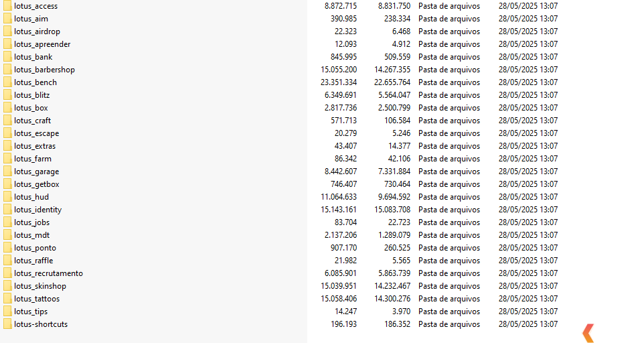The height and width of the screenshot is (343, 644).
Task: Select the lotus_aim folder name
Action: (31, 19)
